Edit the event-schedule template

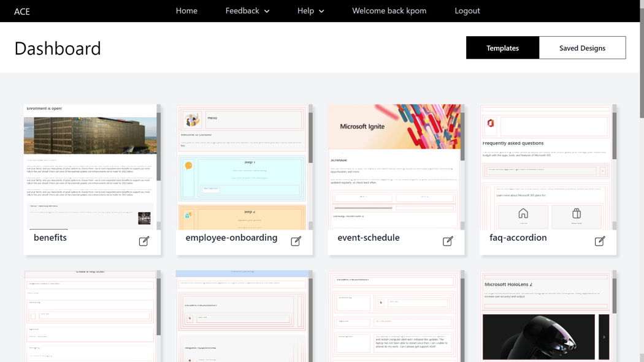pos(448,241)
